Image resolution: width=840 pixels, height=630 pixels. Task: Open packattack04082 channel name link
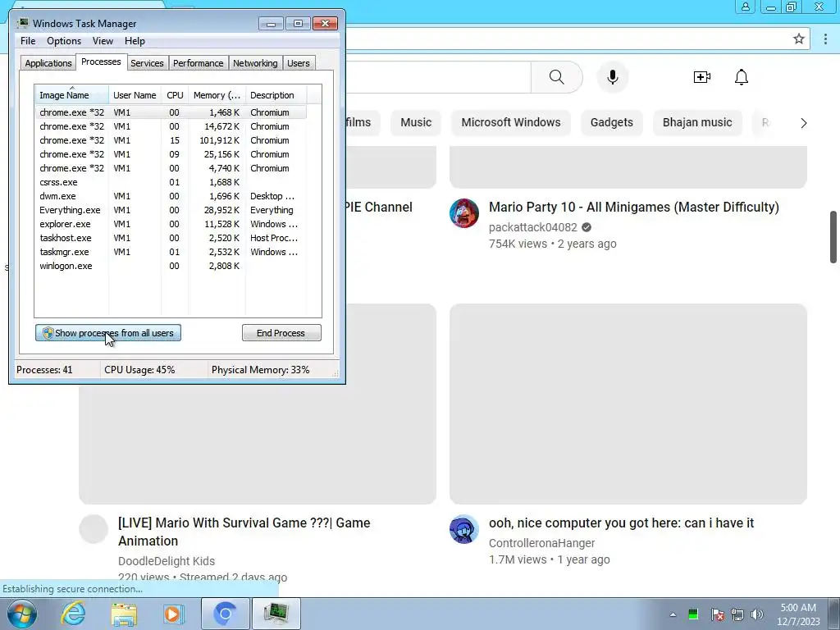[x=533, y=227]
